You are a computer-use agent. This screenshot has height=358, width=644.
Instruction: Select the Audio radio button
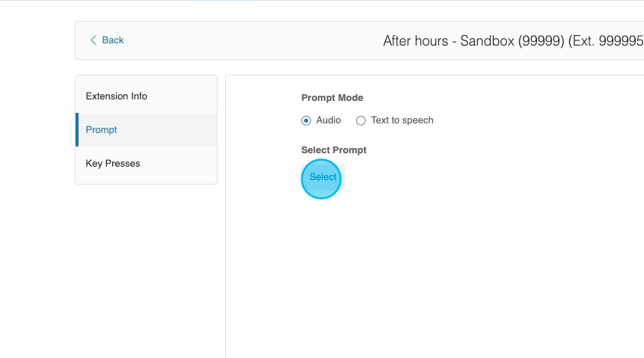coord(306,120)
